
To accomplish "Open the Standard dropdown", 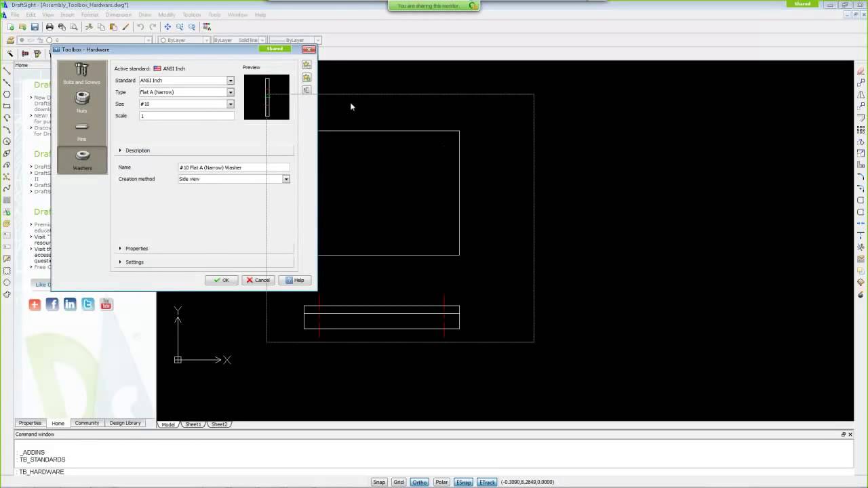I will [231, 81].
